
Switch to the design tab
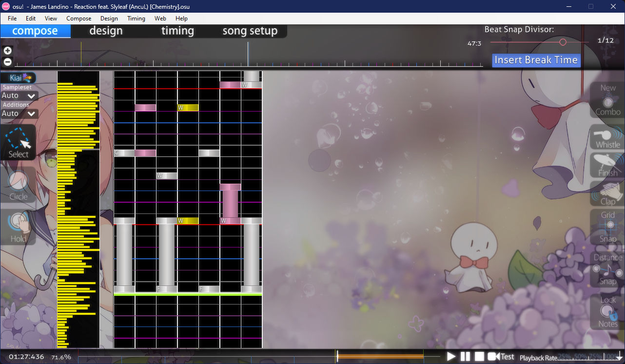(106, 31)
